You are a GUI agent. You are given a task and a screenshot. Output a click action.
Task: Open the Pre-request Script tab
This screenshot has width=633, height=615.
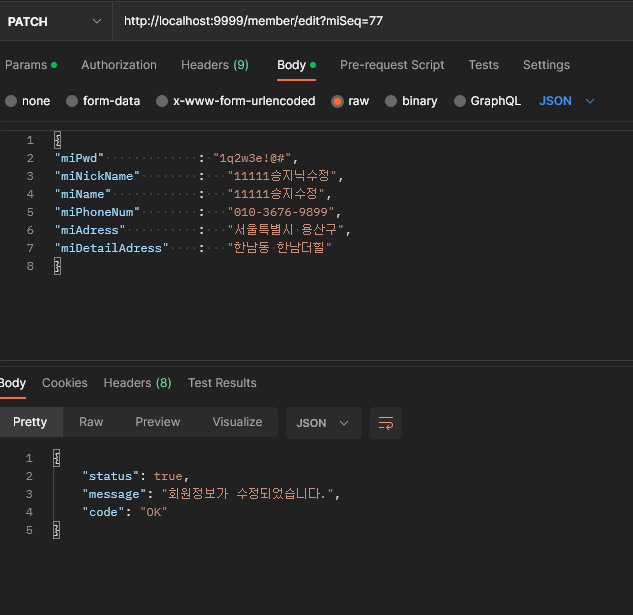(x=392, y=65)
